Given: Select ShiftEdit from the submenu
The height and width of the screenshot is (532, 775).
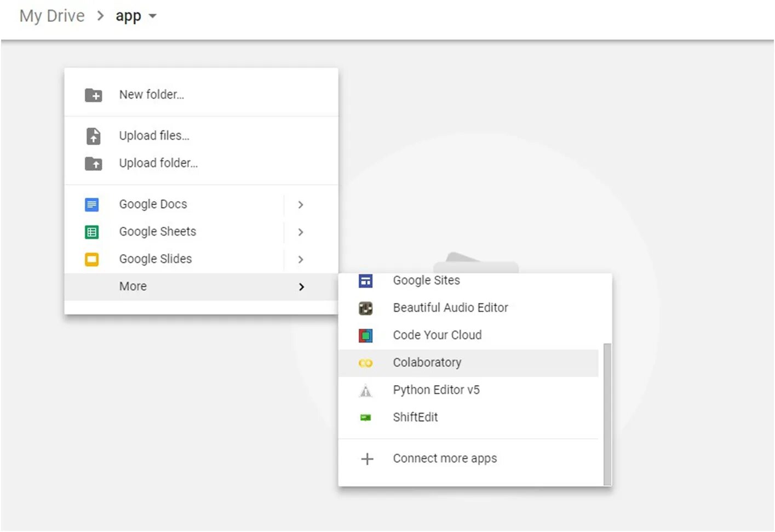Looking at the screenshot, I should [x=415, y=417].
